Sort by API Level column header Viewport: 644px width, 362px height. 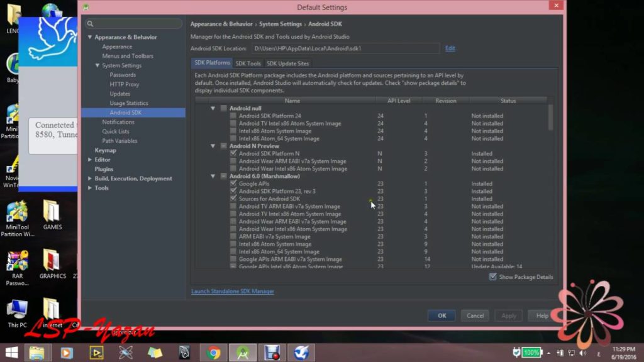tap(398, 101)
